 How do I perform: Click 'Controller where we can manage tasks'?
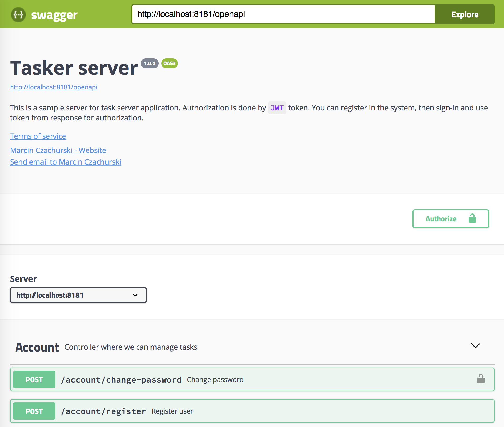pos(131,347)
